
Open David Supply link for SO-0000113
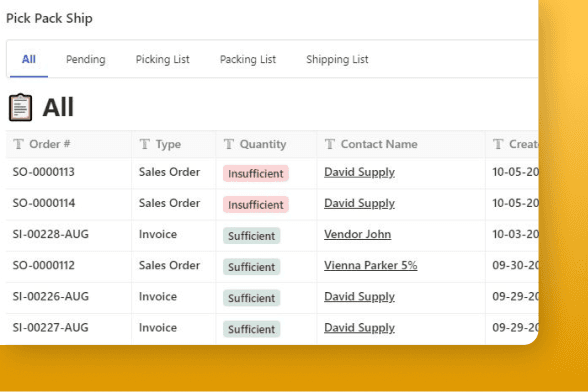(359, 172)
